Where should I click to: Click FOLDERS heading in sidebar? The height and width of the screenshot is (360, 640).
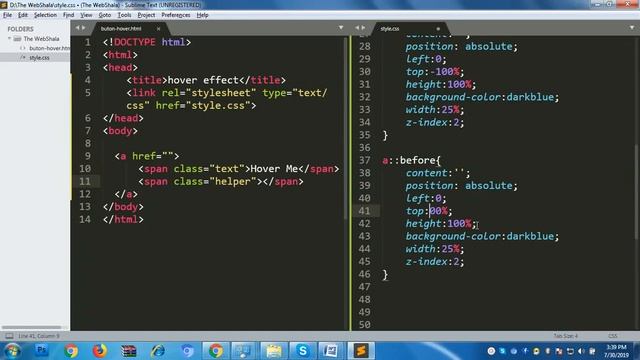pyautogui.click(x=20, y=29)
